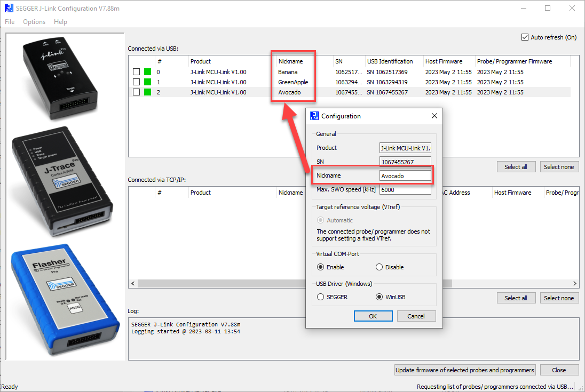
Task: Select SEGGER as the USB driver
Action: pos(321,297)
